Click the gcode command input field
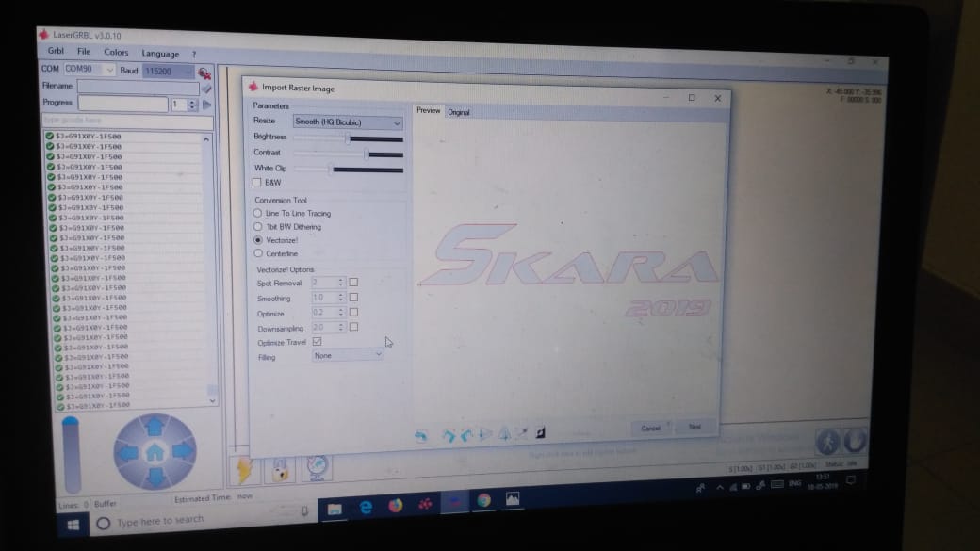This screenshot has height=551, width=980. coord(127,121)
